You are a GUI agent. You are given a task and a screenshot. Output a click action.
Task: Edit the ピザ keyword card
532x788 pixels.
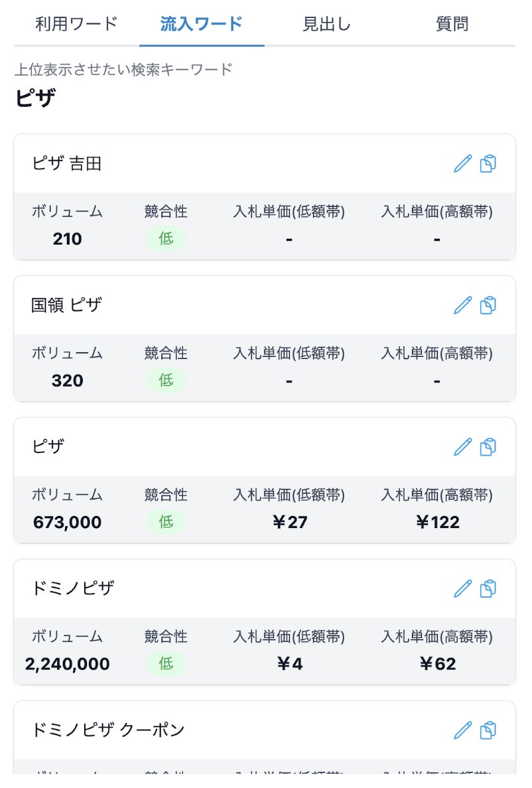[x=462, y=447]
